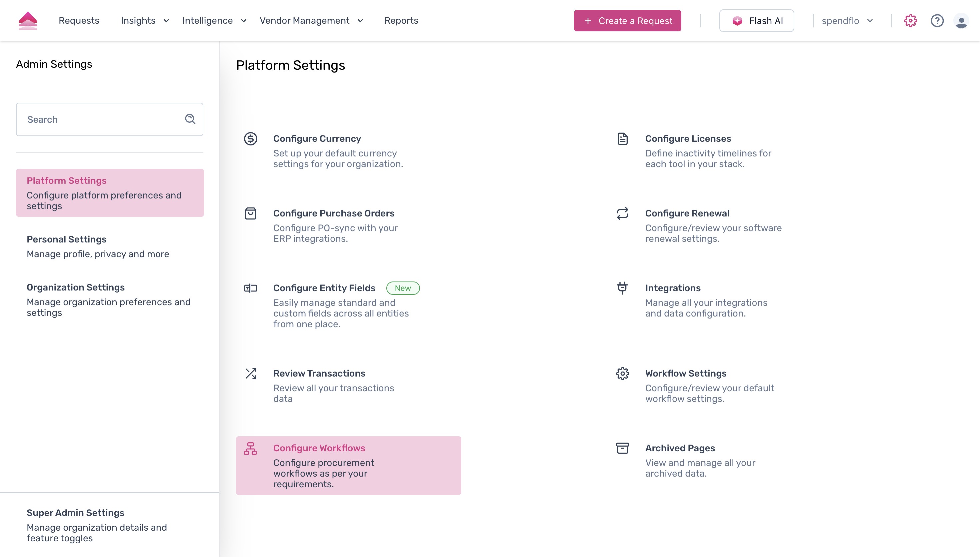This screenshot has width=980, height=557.
Task: Click the Archived Pages box icon
Action: tap(622, 448)
